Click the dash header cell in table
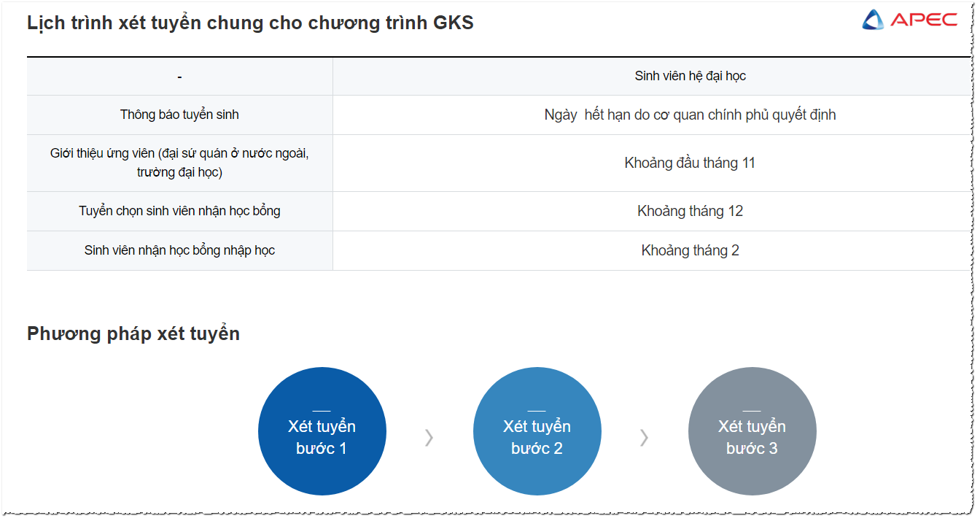980x521 pixels. pyautogui.click(x=179, y=77)
